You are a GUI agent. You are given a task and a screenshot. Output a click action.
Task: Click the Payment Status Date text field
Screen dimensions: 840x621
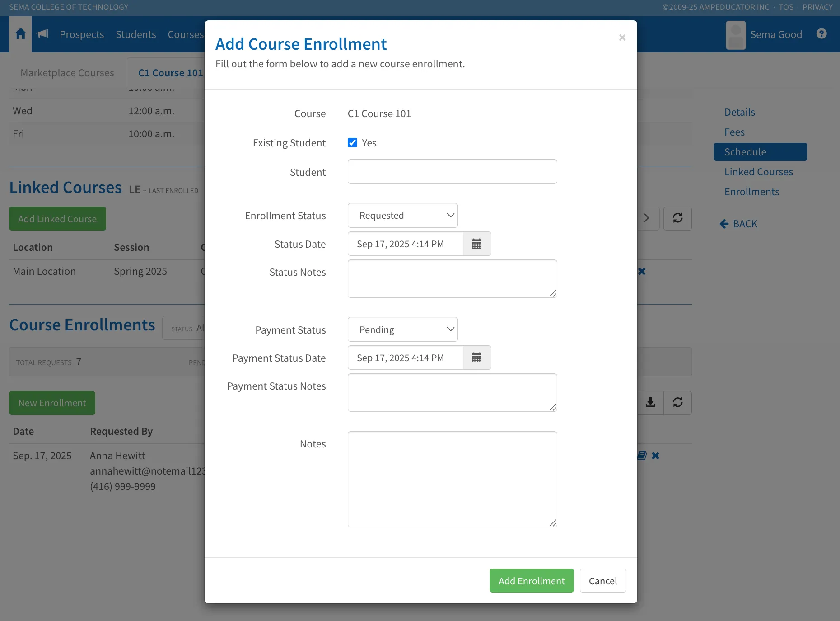[405, 358]
